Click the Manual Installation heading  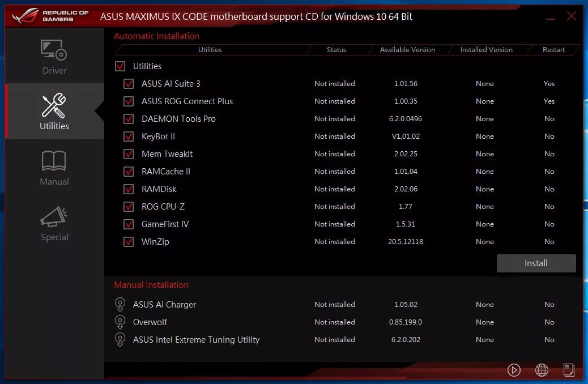pos(151,285)
